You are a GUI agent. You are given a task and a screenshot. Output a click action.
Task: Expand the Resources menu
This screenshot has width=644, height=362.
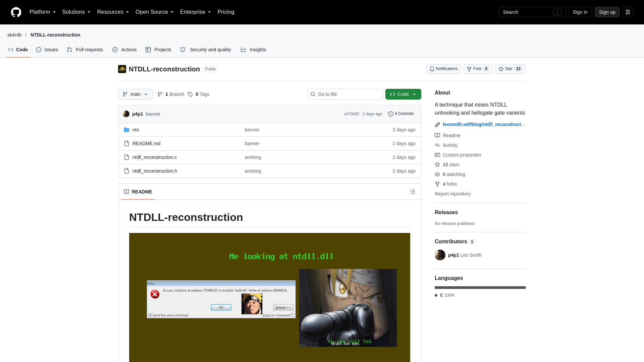click(x=113, y=12)
